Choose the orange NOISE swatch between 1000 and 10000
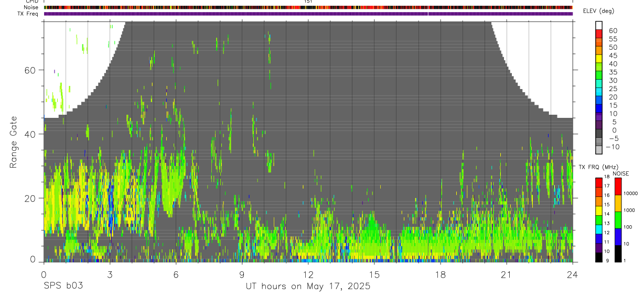This screenshot has width=644, height=297. [618, 203]
